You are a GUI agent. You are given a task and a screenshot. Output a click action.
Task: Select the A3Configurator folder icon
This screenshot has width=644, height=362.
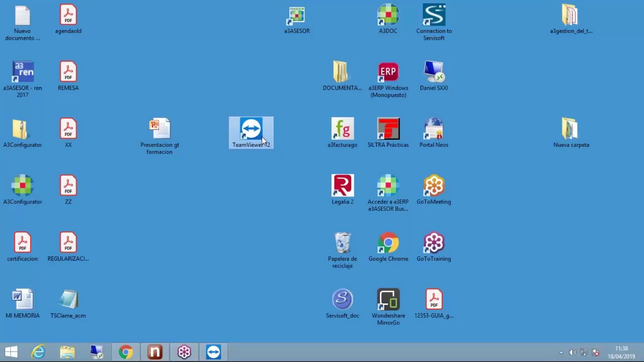(23, 133)
